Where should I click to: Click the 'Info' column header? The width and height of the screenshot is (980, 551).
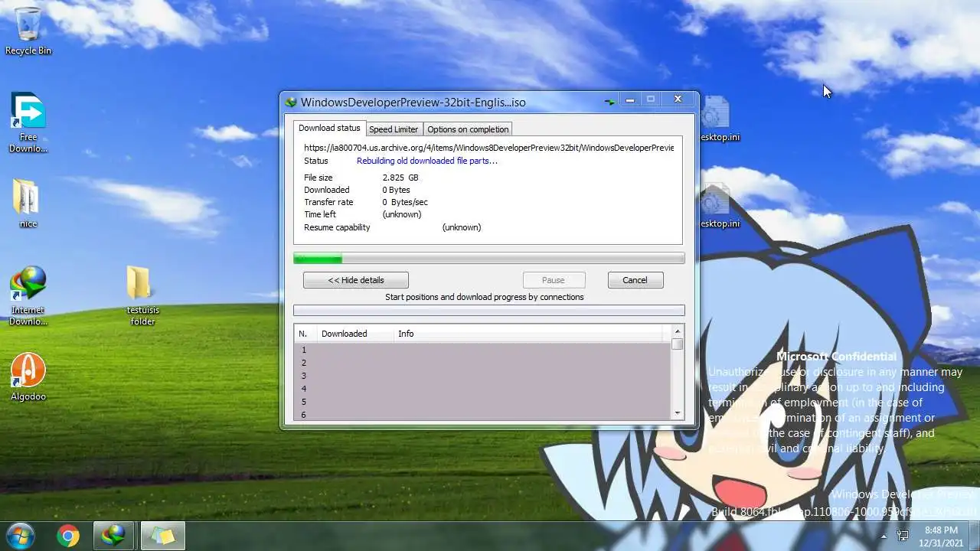(x=528, y=334)
